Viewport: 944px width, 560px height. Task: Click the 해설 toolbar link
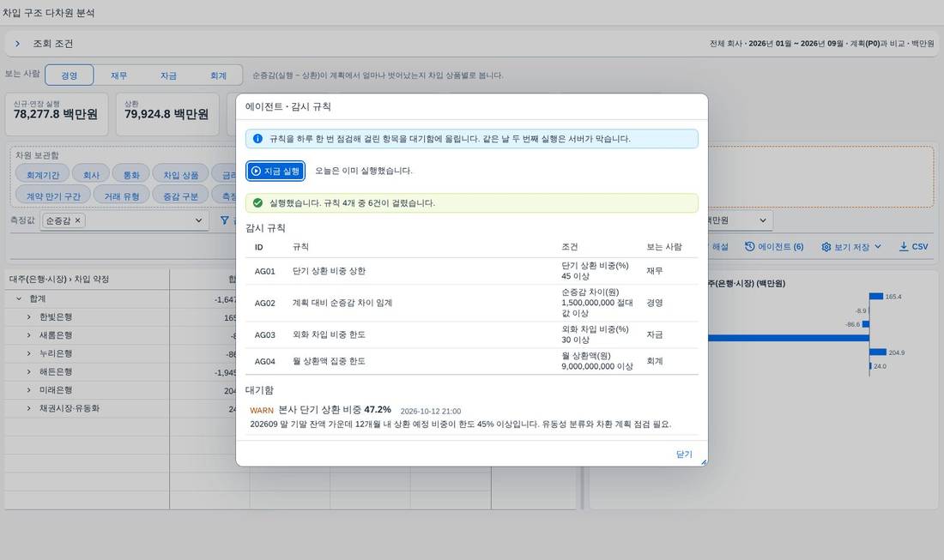720,247
